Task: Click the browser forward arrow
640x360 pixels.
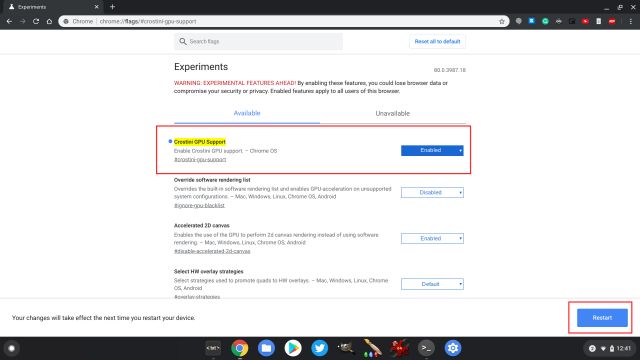Action: 22,21
